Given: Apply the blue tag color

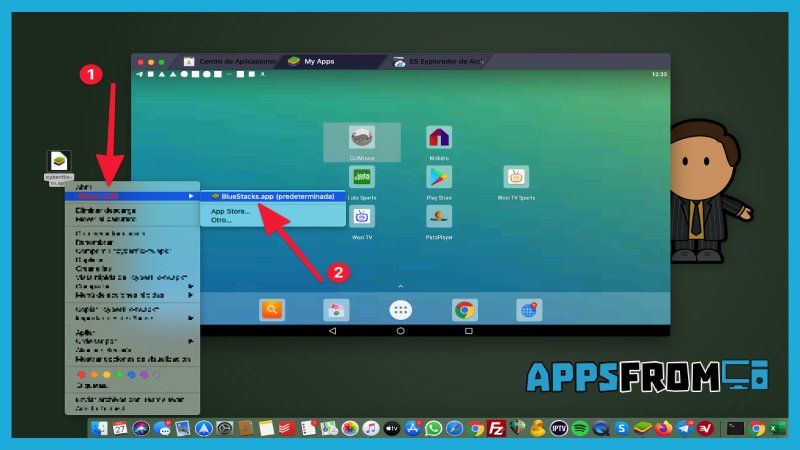Looking at the screenshot, I should (x=132, y=374).
